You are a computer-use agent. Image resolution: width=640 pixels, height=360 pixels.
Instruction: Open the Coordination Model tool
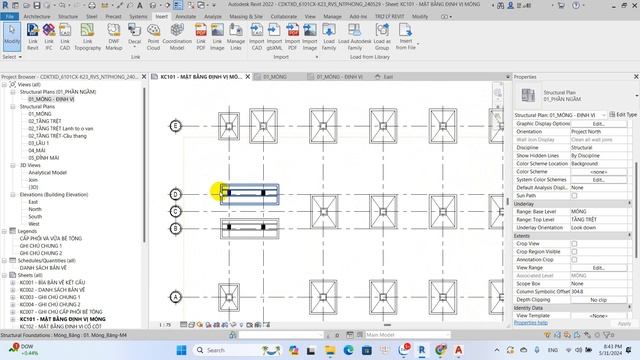[177, 37]
